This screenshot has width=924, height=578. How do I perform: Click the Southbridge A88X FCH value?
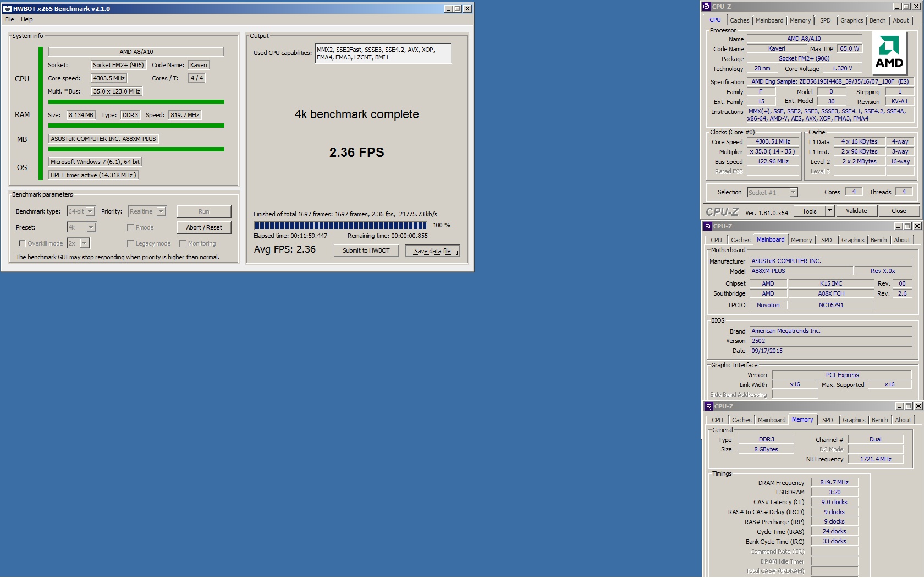click(831, 293)
